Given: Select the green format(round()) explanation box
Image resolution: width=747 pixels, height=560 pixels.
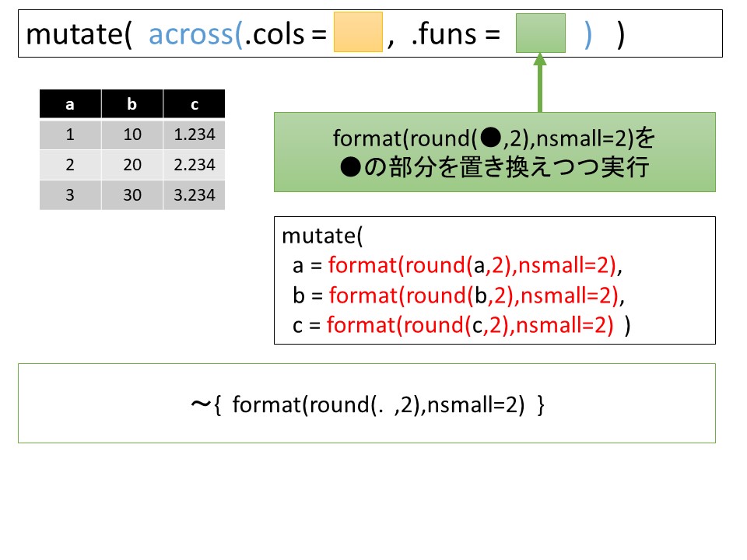Looking at the screenshot, I should (x=494, y=152).
